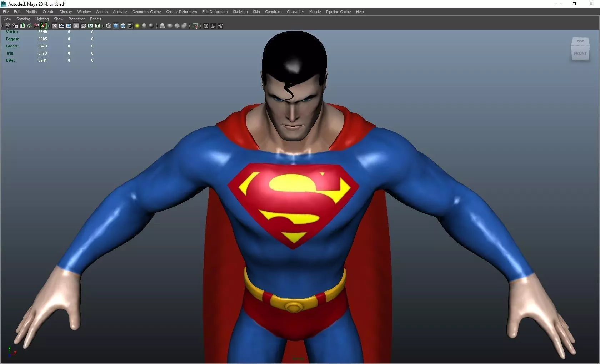Viewport: 600px width, 364px height.
Task: Open the Assets menu
Action: [102, 12]
